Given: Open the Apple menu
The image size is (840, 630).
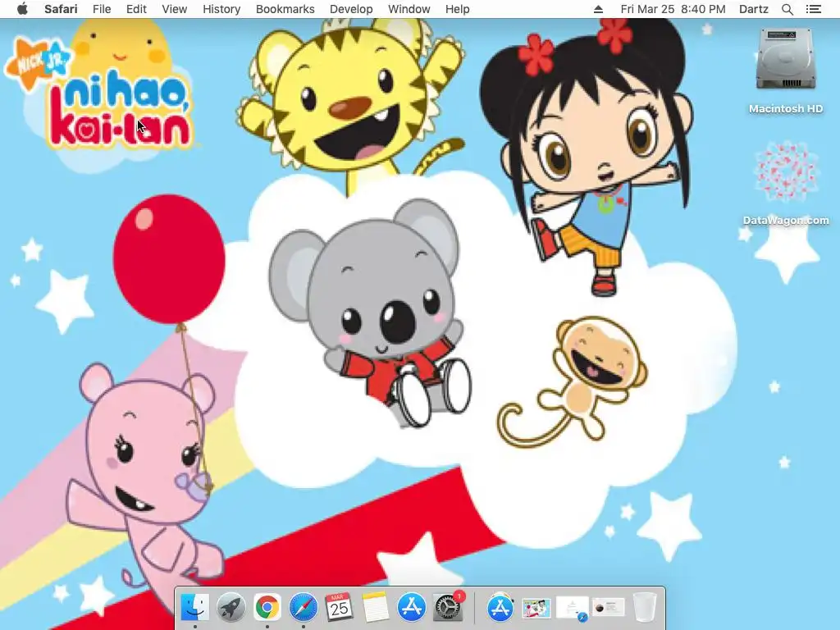Looking at the screenshot, I should point(22,9).
